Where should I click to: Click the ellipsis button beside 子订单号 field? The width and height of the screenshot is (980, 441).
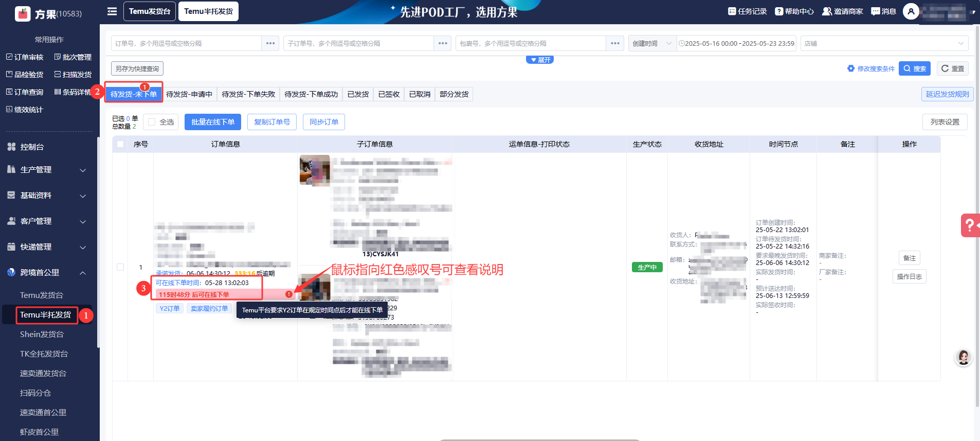443,43
